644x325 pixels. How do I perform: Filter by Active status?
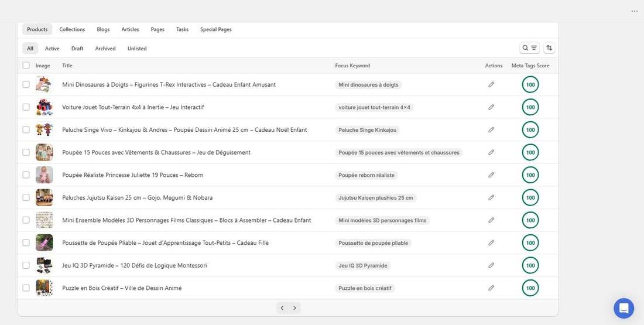click(x=52, y=49)
